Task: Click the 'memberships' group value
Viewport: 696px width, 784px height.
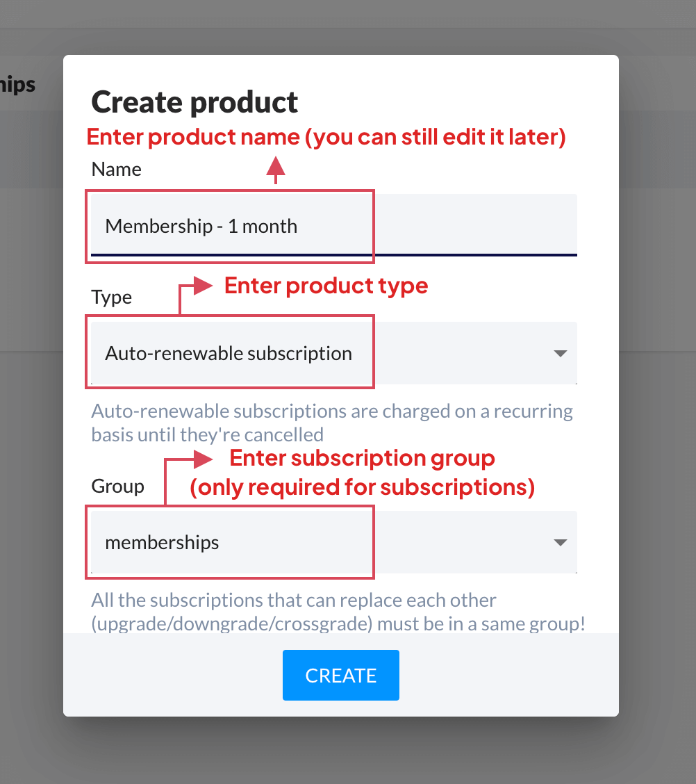Action: pos(162,543)
